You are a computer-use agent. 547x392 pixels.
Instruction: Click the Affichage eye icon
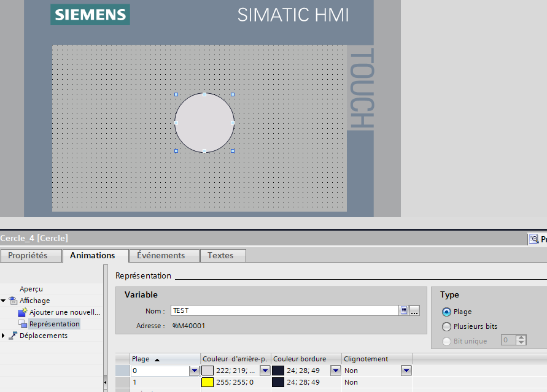pos(13,301)
